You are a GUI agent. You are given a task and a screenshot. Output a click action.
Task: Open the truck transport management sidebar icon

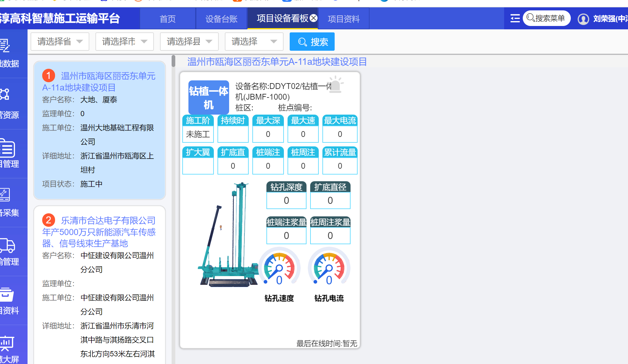(7, 246)
